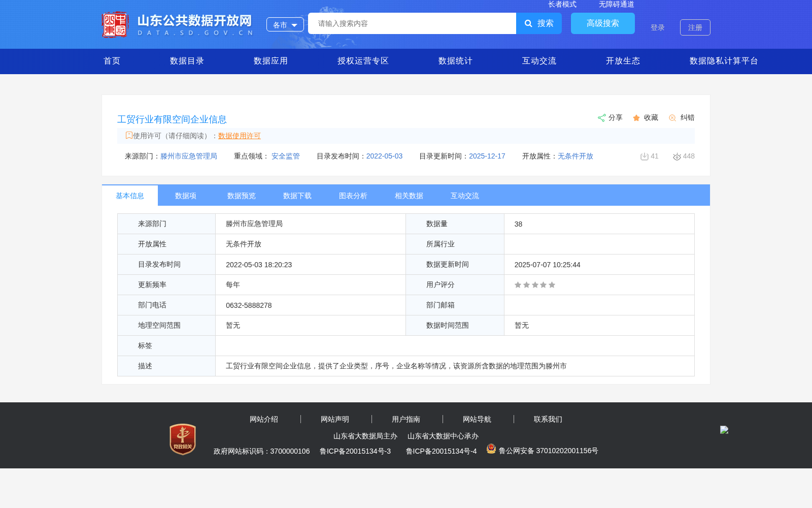Switch to the 互动交流 tab under the dataset
This screenshot has width=812, height=508.
pyautogui.click(x=465, y=196)
